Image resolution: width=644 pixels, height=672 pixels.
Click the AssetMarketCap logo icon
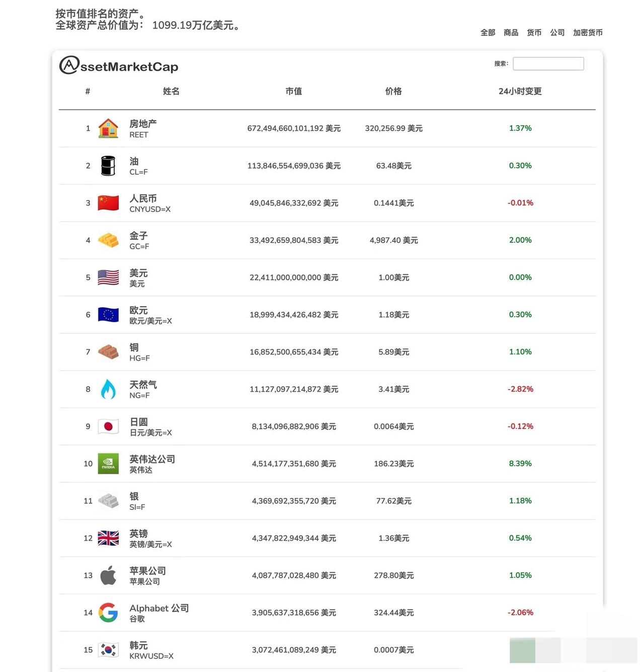[69, 64]
